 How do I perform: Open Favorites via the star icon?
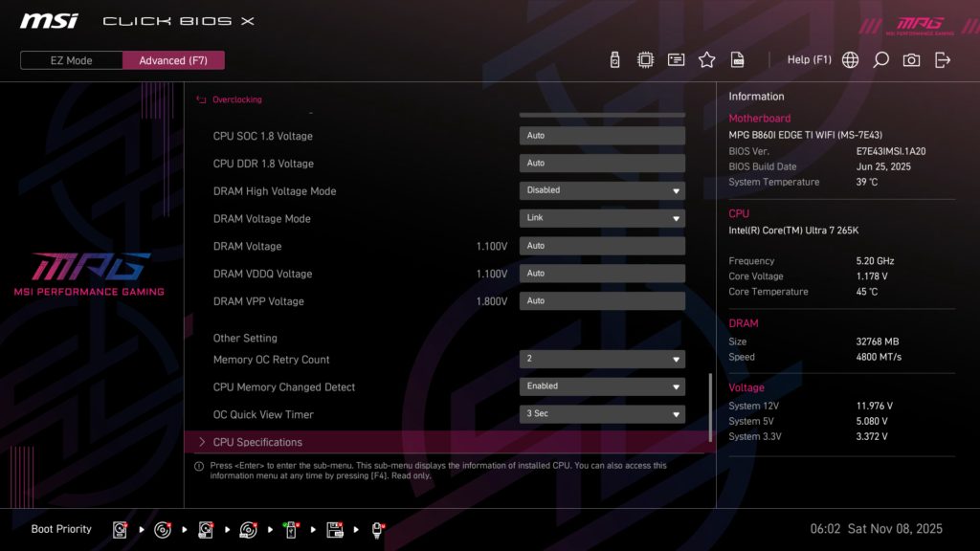click(706, 58)
